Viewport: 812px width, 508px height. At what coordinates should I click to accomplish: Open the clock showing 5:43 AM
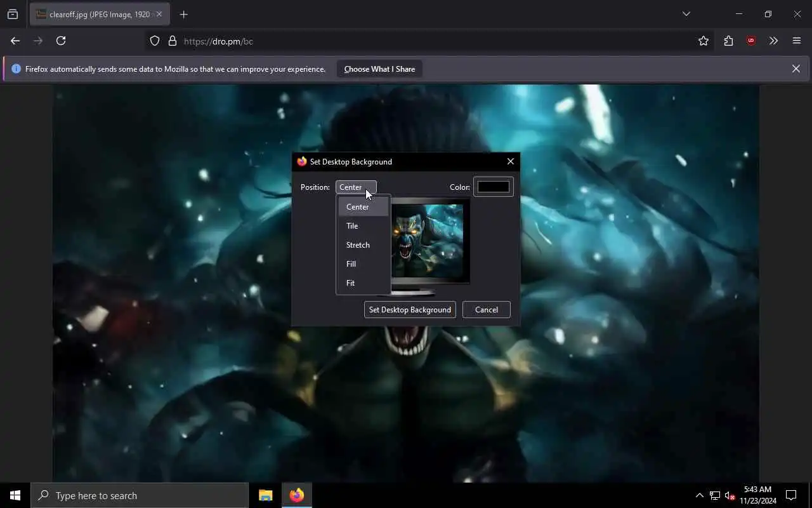click(757, 495)
